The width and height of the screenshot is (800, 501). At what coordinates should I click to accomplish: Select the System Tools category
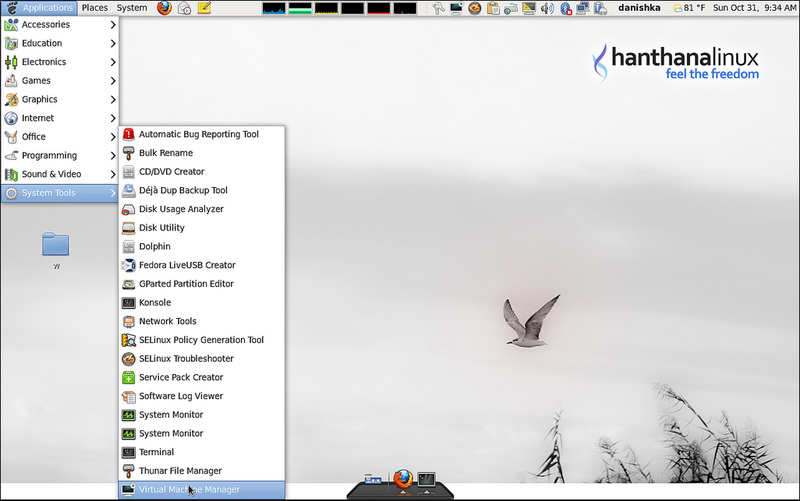pyautogui.click(x=60, y=193)
